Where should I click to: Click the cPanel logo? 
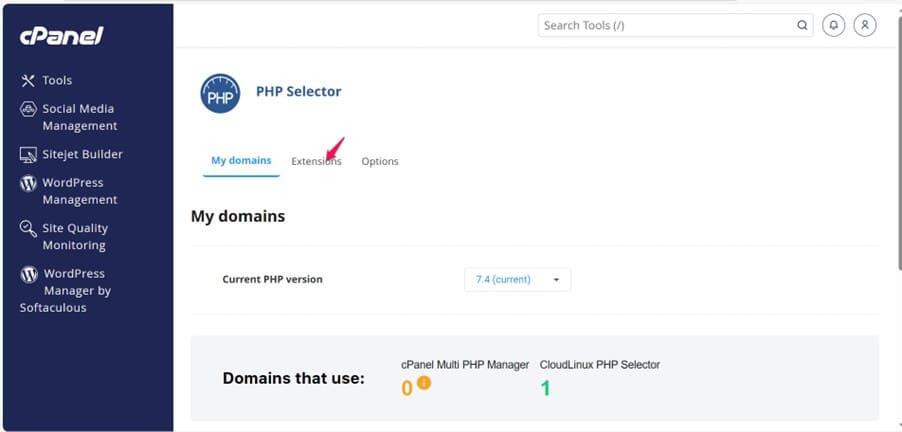pyautogui.click(x=62, y=36)
